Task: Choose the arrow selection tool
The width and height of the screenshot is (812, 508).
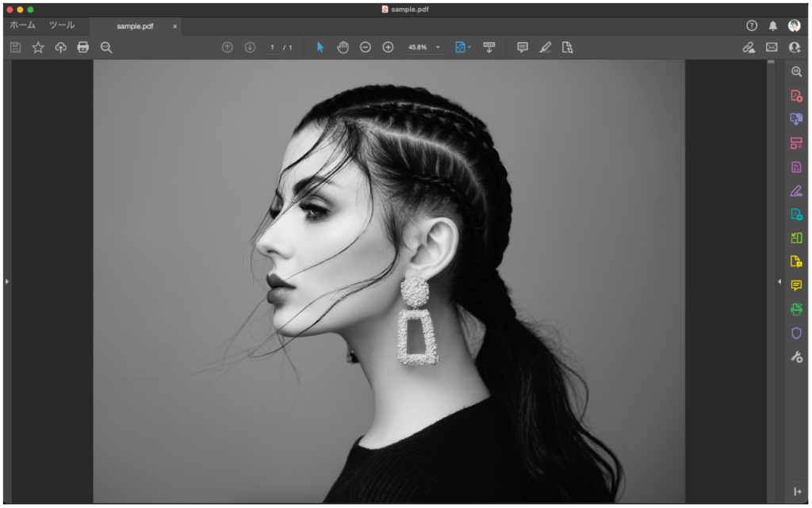Action: [x=320, y=48]
